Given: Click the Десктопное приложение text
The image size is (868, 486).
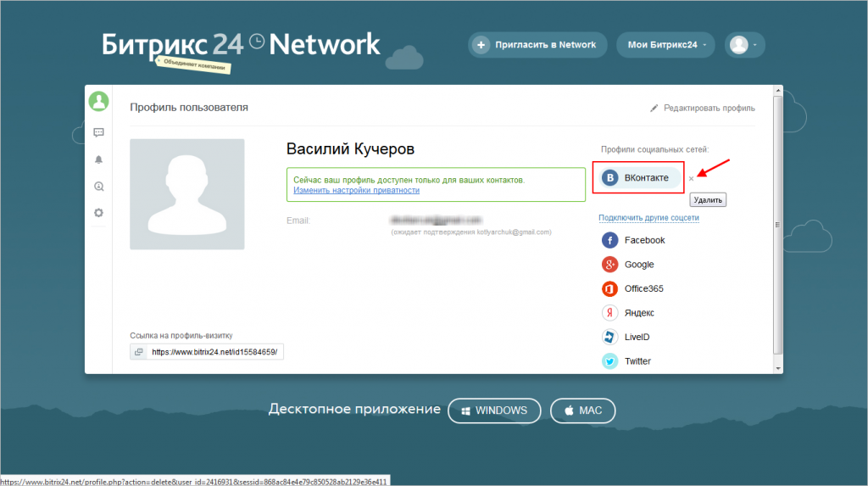Looking at the screenshot, I should 354,410.
